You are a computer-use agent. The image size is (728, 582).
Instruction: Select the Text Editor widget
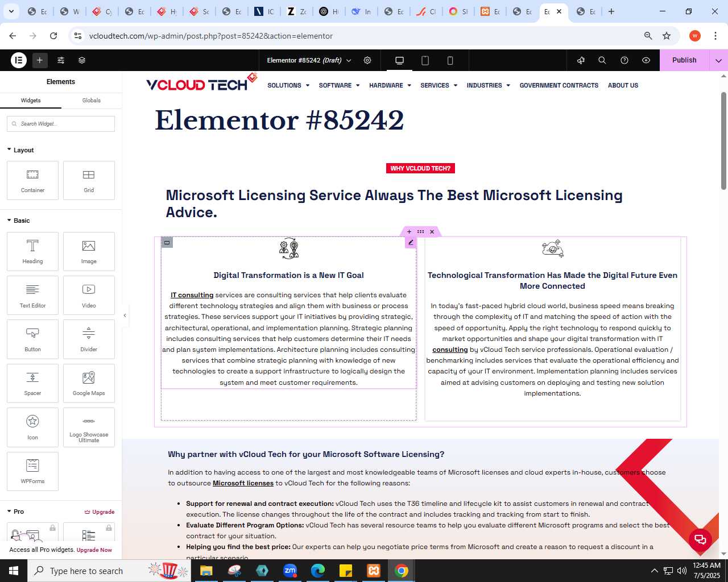(32, 296)
